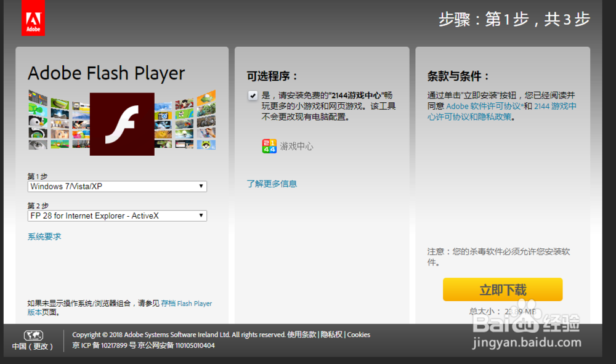
Task: Open the FP 28 for Internet Explorer dropdown
Action: point(117,216)
